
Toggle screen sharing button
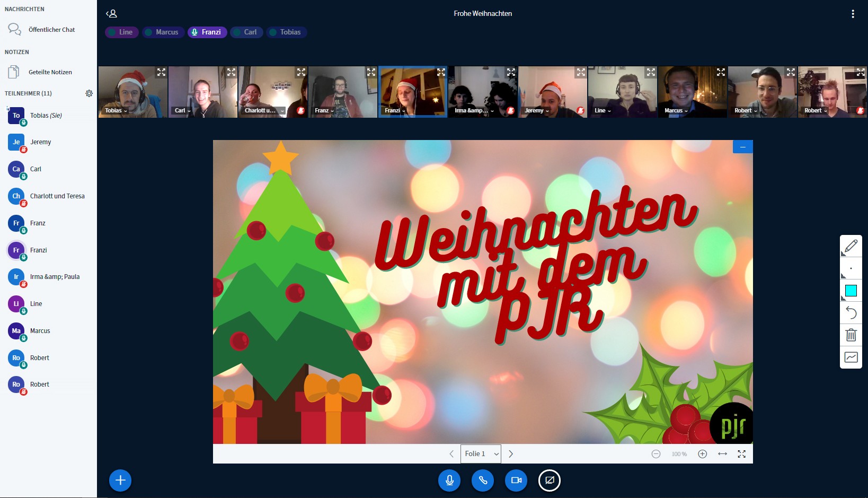(x=550, y=480)
